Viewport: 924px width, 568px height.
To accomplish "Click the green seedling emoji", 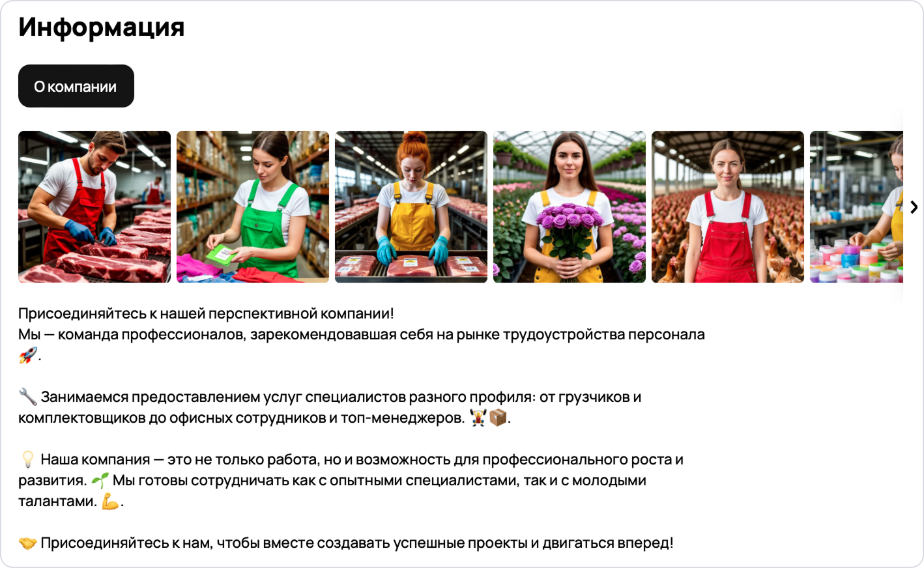I will tap(100, 480).
